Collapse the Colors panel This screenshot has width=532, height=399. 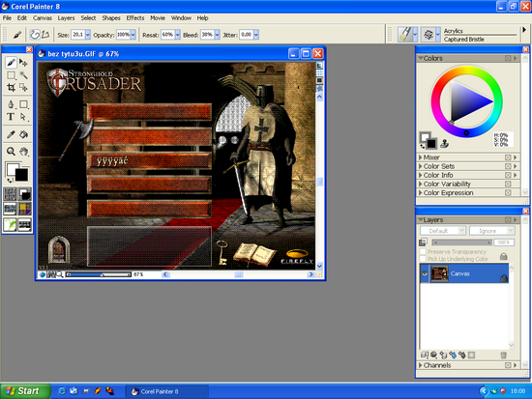[421, 58]
